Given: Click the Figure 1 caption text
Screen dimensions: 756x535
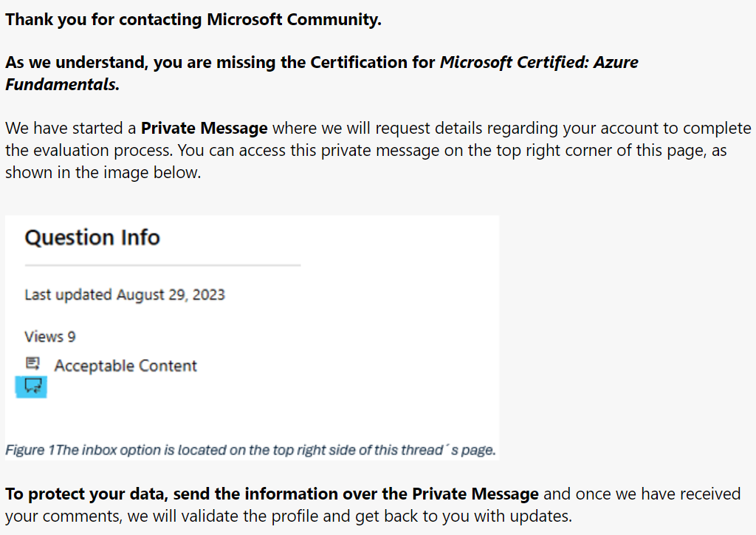Looking at the screenshot, I should coord(251,449).
